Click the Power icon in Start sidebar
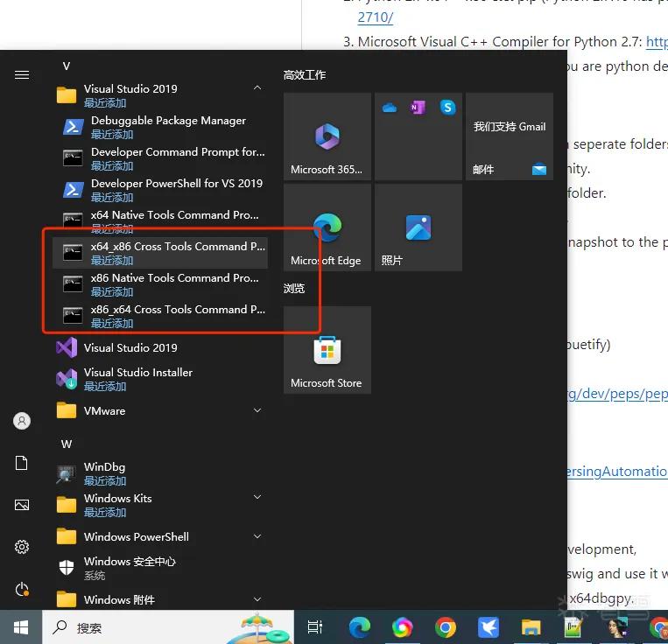The width and height of the screenshot is (668, 644). [x=22, y=590]
